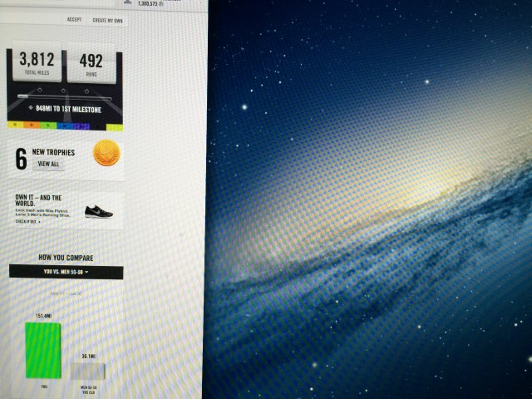Open View All trophies

point(47,165)
